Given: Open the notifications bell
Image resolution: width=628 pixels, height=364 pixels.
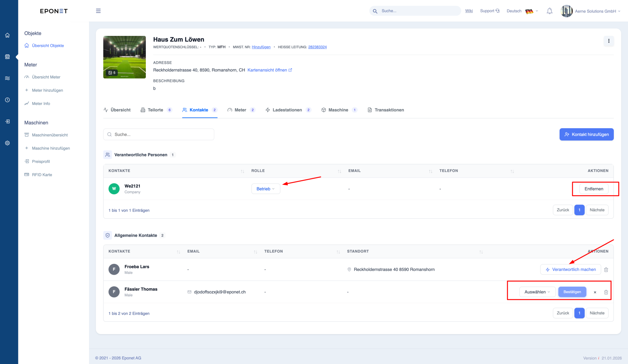Looking at the screenshot, I should coord(549,11).
